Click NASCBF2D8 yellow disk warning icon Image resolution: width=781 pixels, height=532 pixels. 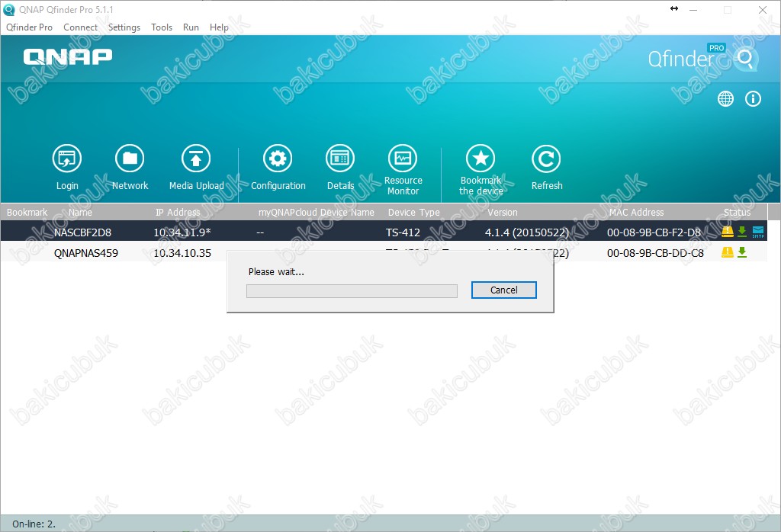click(x=727, y=232)
